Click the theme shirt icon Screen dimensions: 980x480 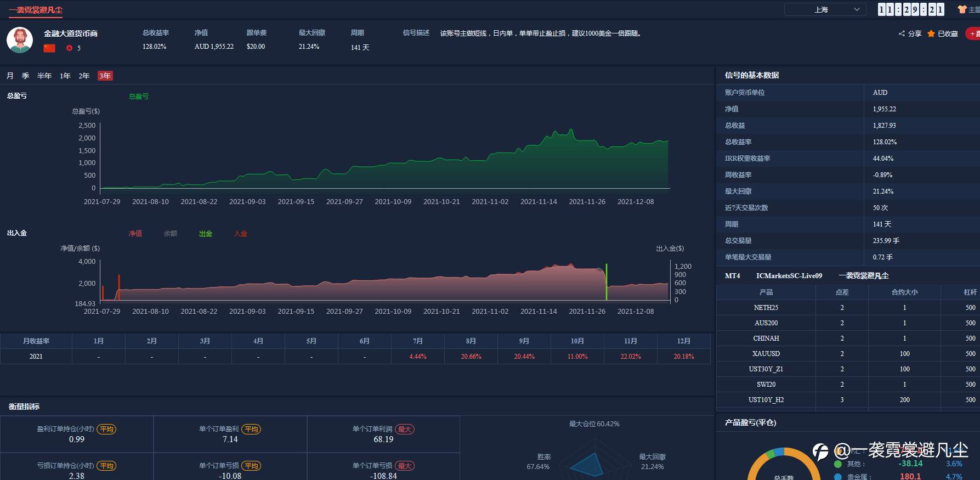coord(962,9)
